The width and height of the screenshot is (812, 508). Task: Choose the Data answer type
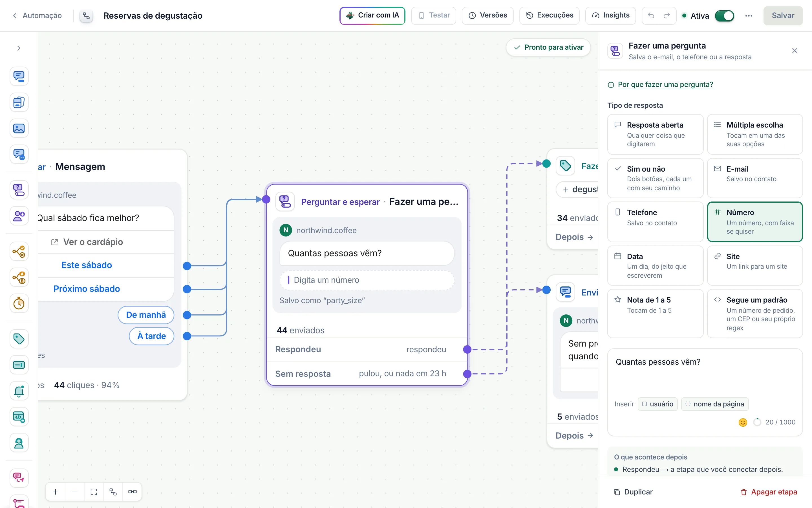655,265
